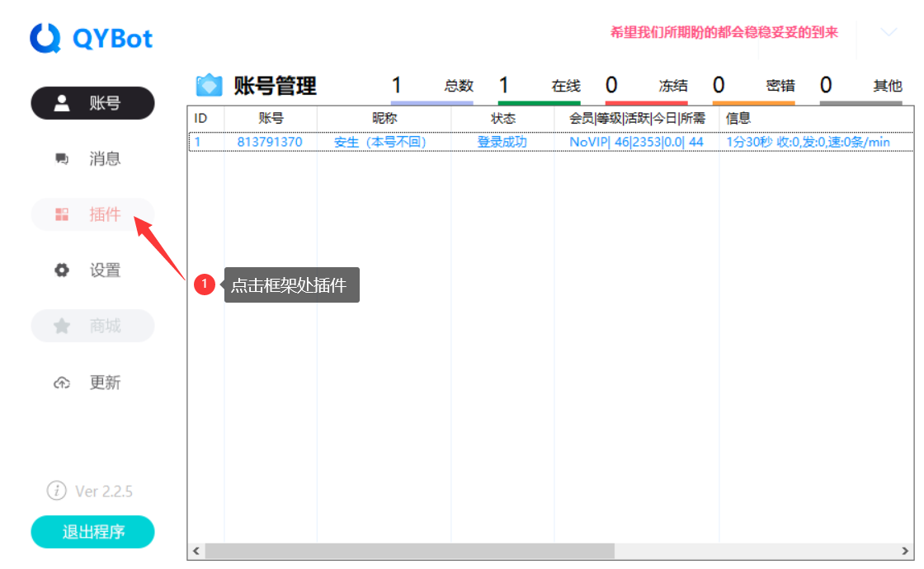The image size is (924, 569).
Task: Click the 账号 person icon in sidebar
Action: coord(62,103)
